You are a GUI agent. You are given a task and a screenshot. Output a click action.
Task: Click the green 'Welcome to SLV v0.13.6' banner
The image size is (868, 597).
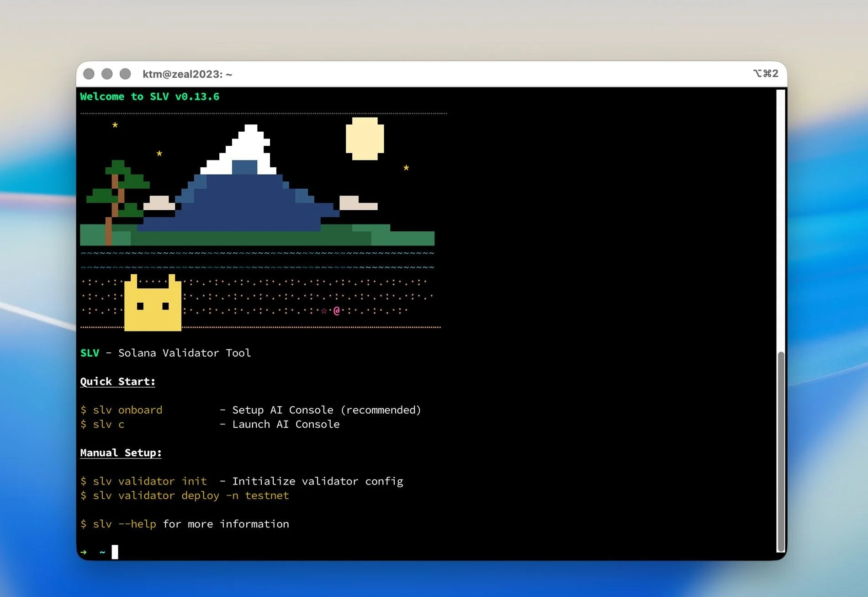(x=149, y=96)
